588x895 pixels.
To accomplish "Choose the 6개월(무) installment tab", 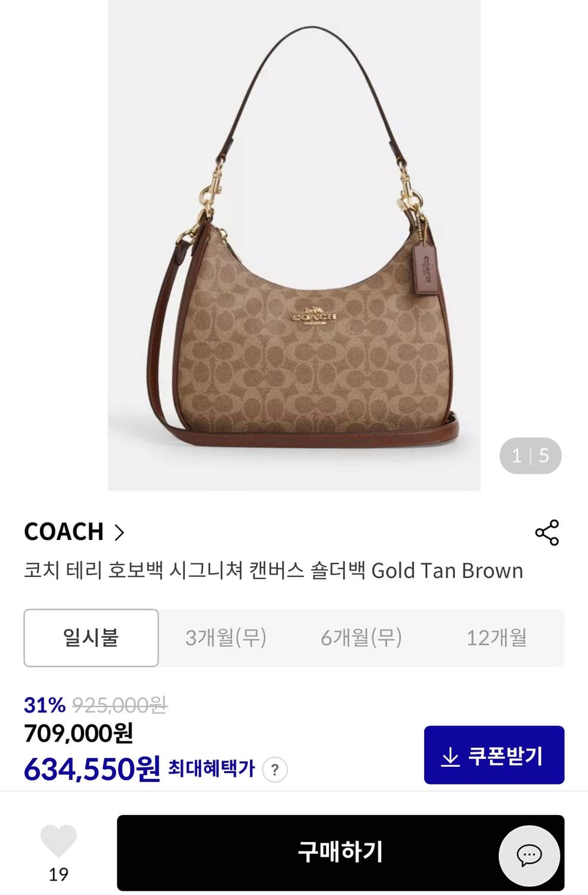I will [x=361, y=638].
